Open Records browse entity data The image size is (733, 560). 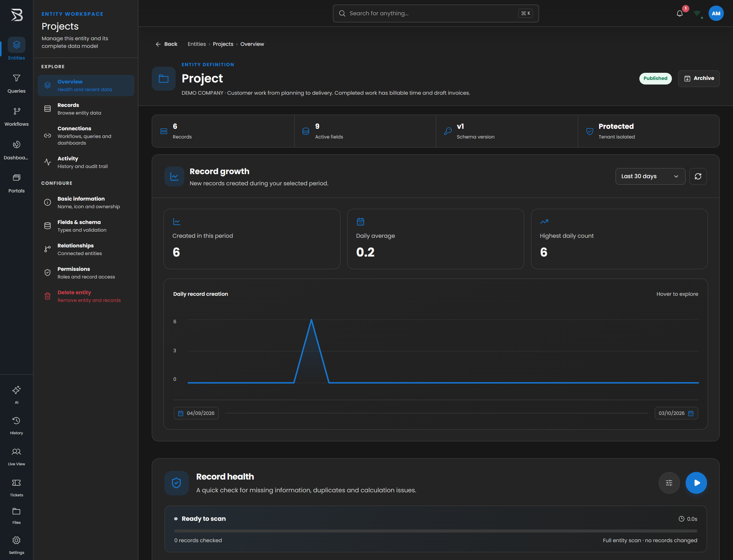(x=86, y=109)
